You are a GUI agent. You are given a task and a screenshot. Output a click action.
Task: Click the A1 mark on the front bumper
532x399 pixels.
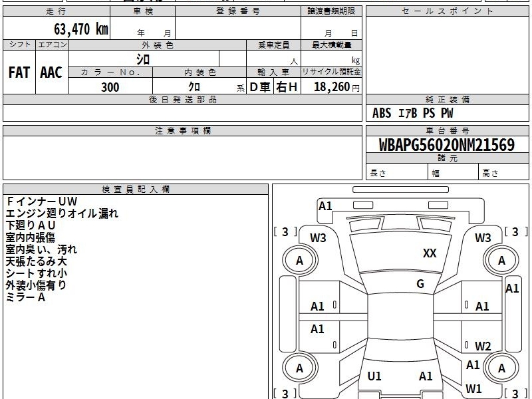click(x=325, y=206)
